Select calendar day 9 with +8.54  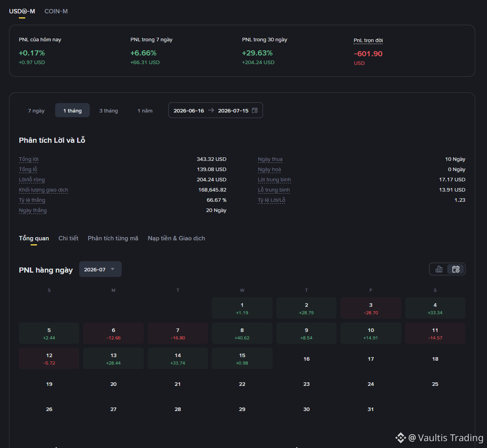click(306, 333)
